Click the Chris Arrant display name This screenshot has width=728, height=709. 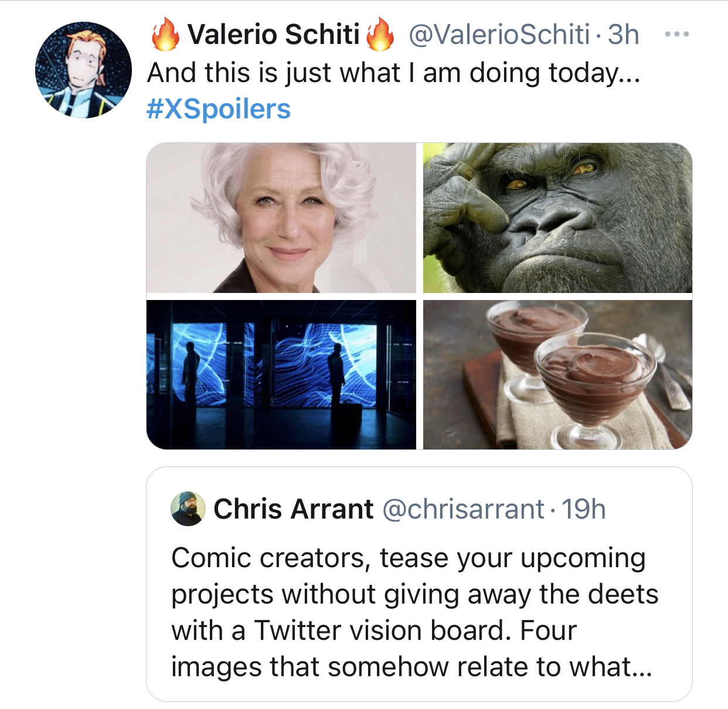tap(293, 509)
